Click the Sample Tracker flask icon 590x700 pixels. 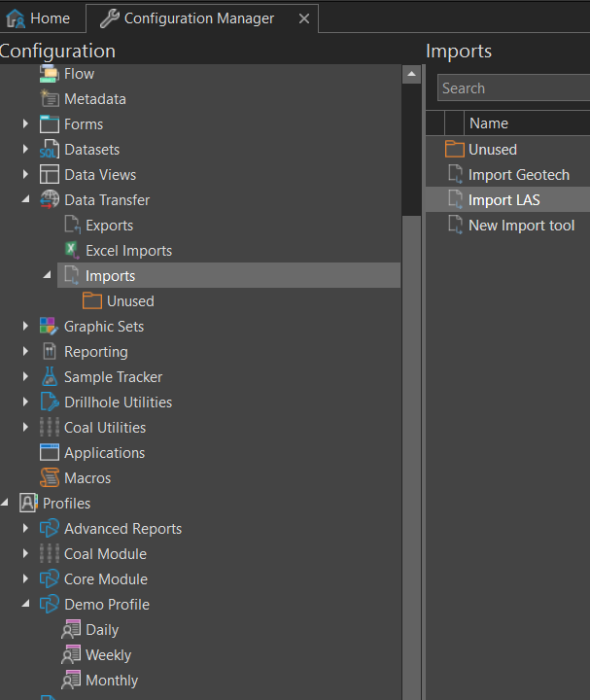pyautogui.click(x=49, y=377)
